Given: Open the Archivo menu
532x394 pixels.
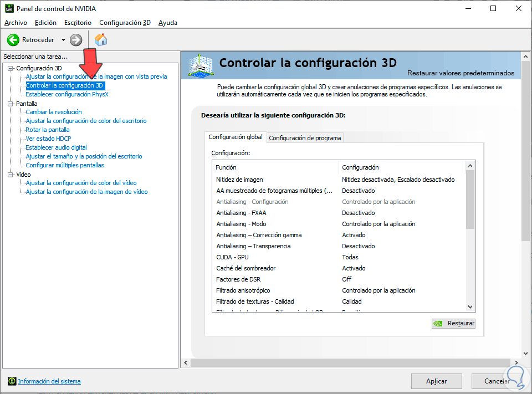Looking at the screenshot, I should 16,23.
